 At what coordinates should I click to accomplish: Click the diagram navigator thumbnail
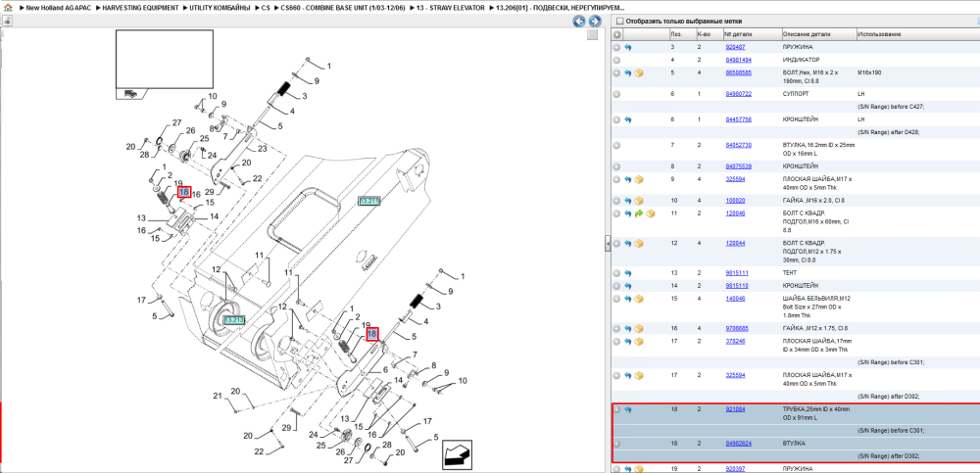point(165,65)
